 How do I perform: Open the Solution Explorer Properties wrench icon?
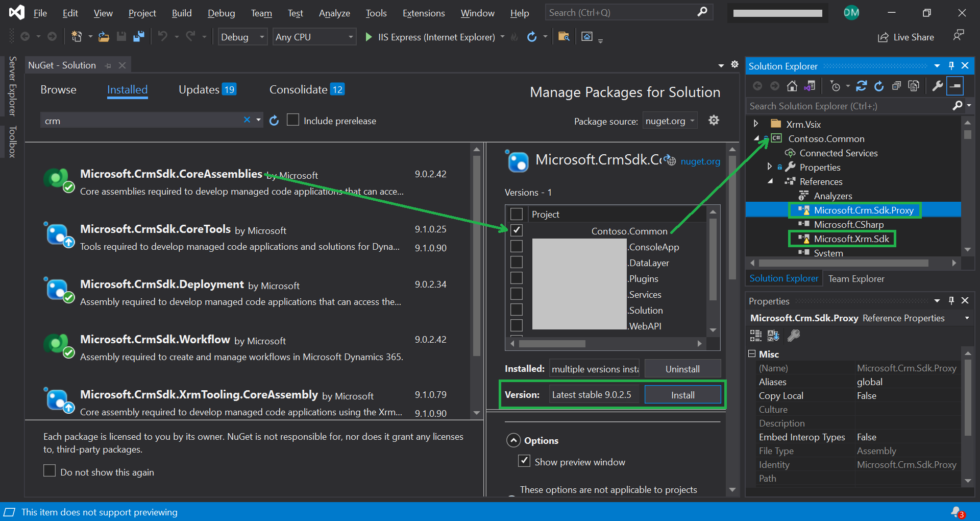(937, 86)
